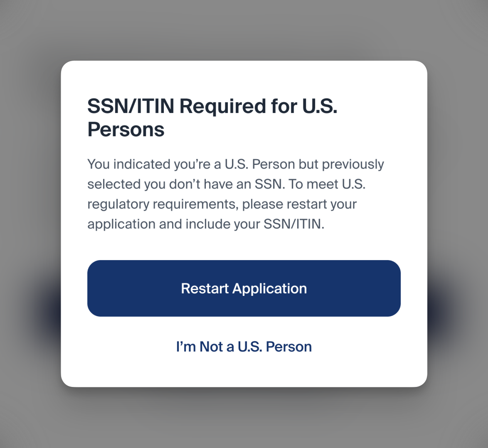Click the "SSN/ITIN Required for U.S. Persons" heading
488x448 pixels.
212,118
